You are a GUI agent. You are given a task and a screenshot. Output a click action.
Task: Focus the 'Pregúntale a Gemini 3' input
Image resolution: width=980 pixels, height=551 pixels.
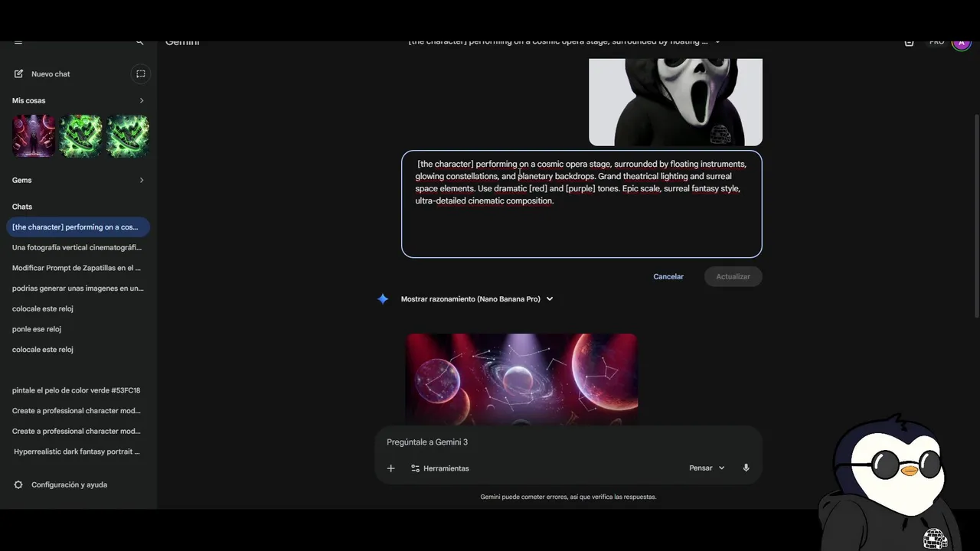click(x=568, y=442)
